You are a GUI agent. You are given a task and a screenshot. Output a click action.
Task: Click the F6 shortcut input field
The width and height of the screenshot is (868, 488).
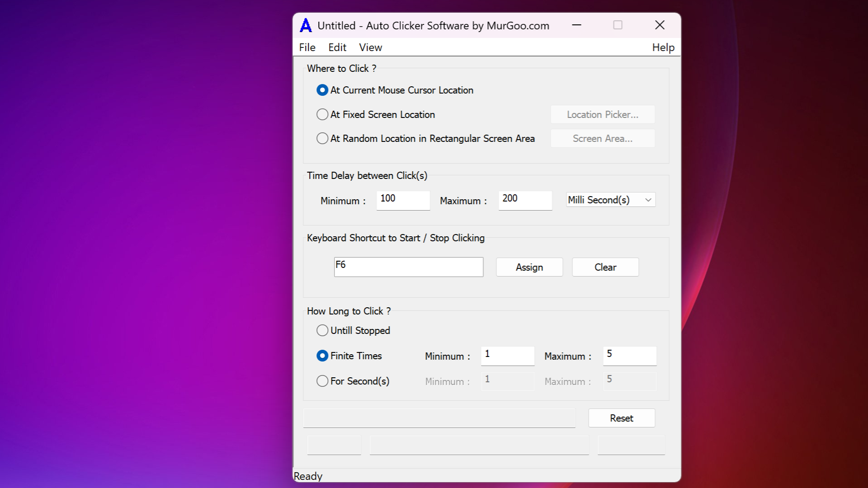tap(408, 267)
